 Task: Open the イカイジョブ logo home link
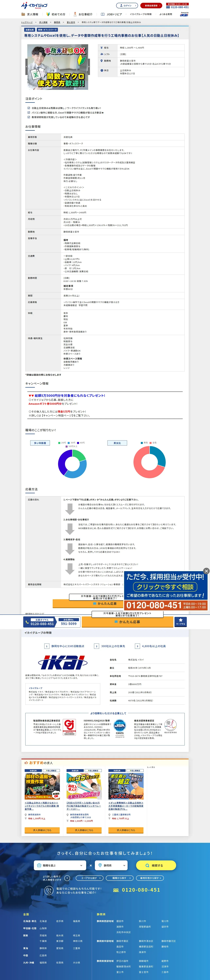pos(34,5)
